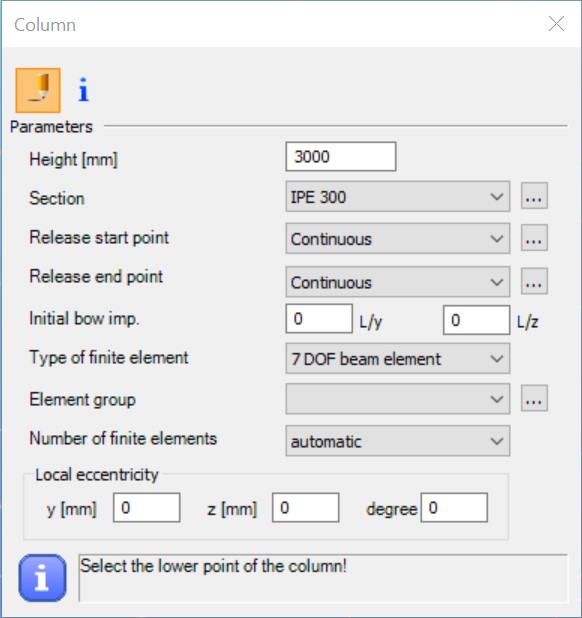
Task: Expand the 7 DOF beam element dropdown
Action: tap(398, 358)
